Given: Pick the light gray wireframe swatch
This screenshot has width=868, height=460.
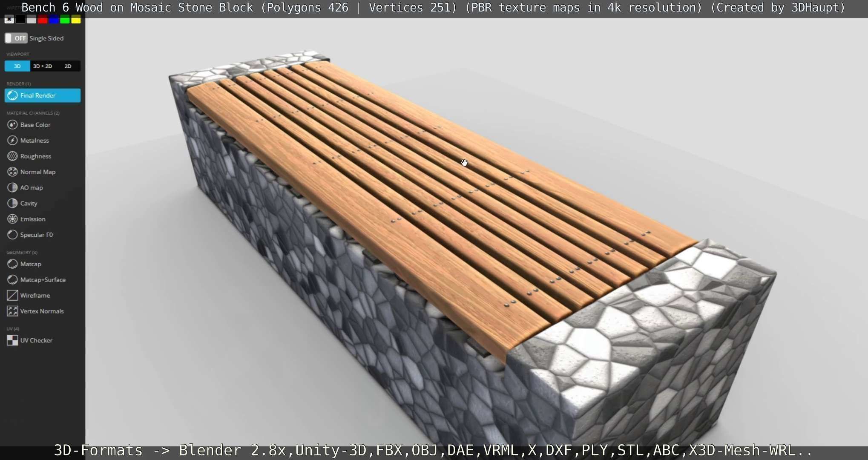Looking at the screenshot, I should coord(32,20).
